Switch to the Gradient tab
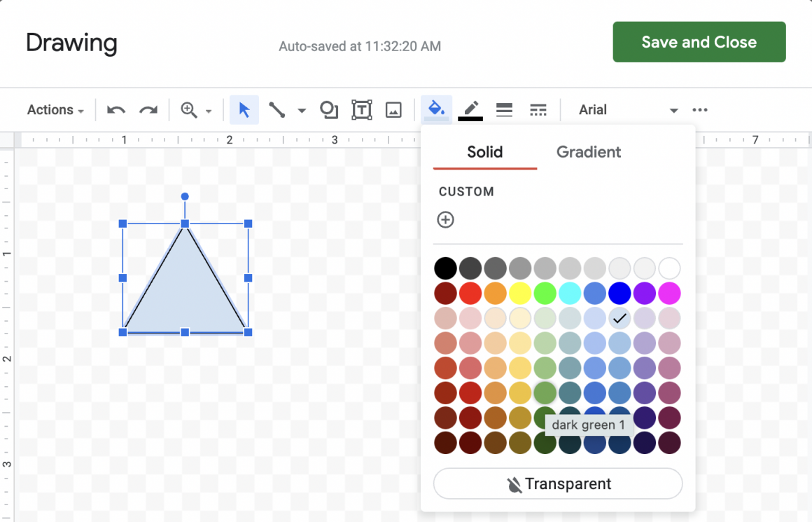The width and height of the screenshot is (812, 522). [588, 152]
